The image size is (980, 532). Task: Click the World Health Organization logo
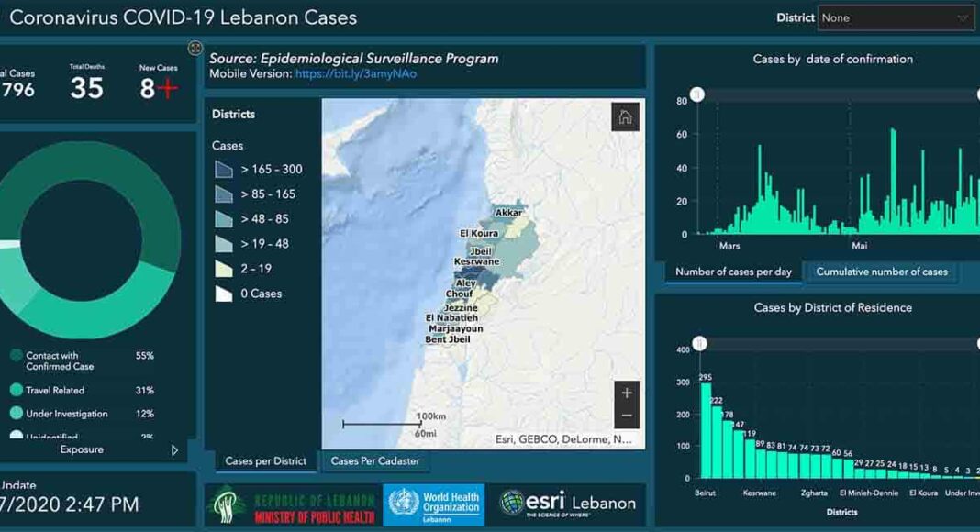pos(433,504)
